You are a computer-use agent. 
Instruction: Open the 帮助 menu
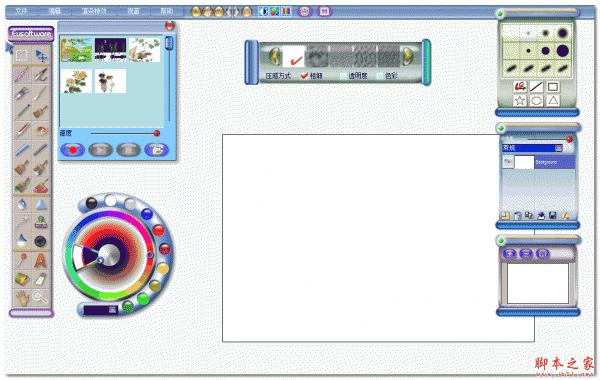pos(166,11)
